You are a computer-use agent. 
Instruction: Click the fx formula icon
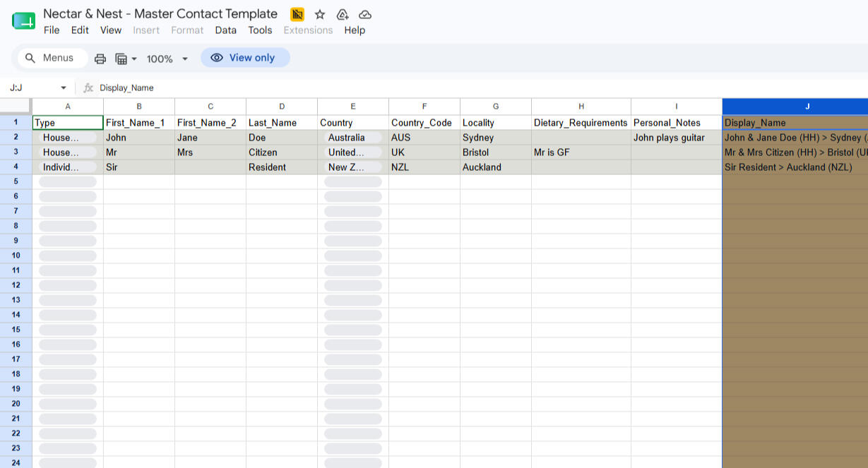coord(88,88)
